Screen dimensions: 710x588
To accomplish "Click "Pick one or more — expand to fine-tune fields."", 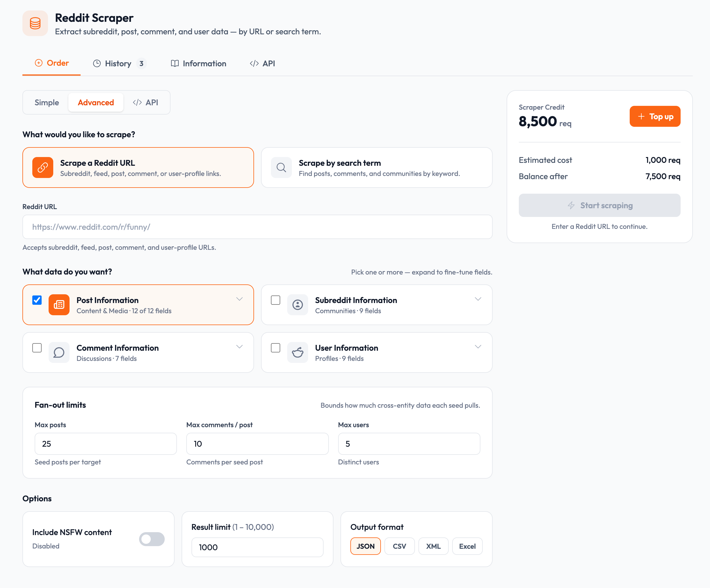I will tap(422, 272).
